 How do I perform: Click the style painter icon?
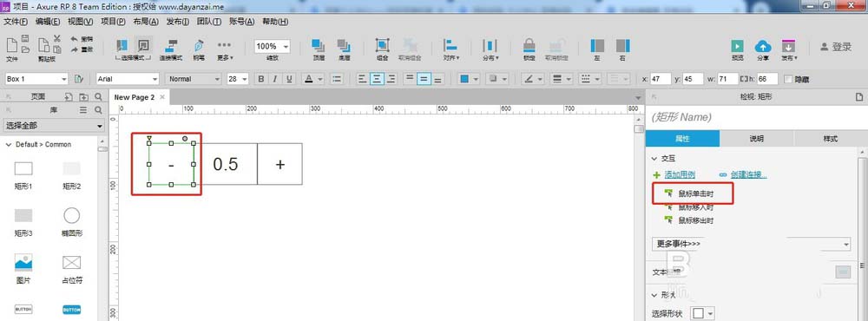(79, 79)
